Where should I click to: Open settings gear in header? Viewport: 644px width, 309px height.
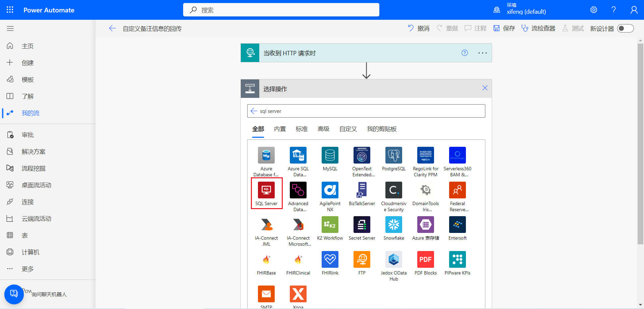click(x=594, y=10)
